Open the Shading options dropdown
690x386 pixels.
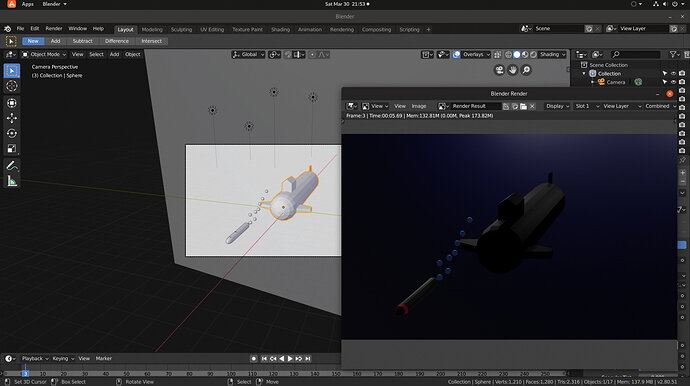(x=552, y=55)
